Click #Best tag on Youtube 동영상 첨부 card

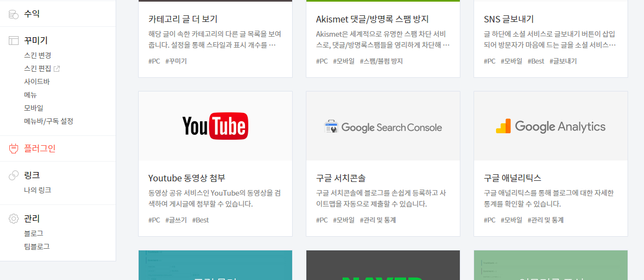201,220
